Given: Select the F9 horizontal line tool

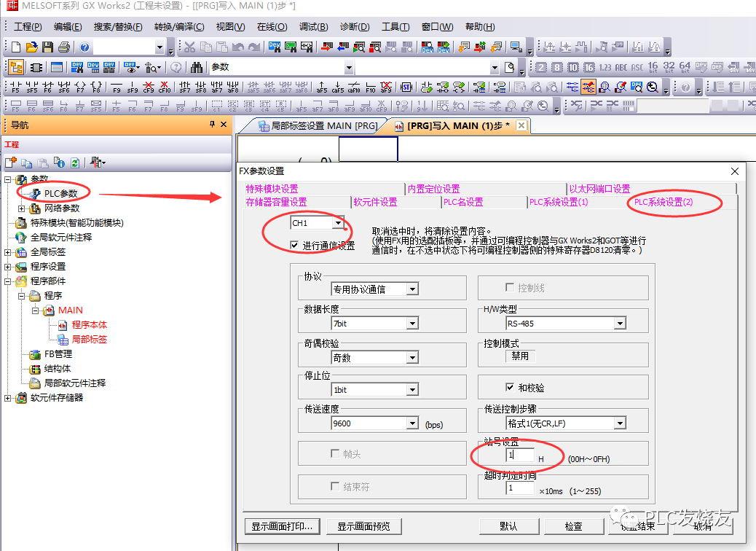Looking at the screenshot, I should coord(117,87).
